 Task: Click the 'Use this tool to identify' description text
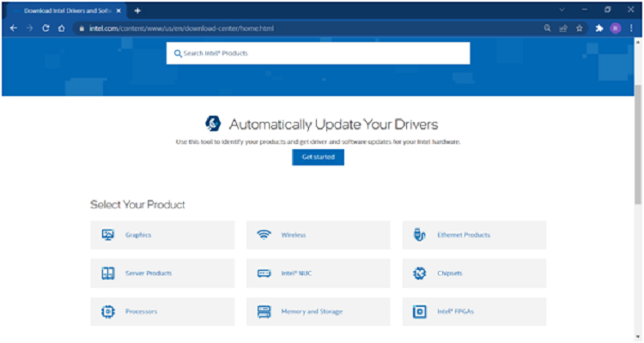(x=318, y=142)
